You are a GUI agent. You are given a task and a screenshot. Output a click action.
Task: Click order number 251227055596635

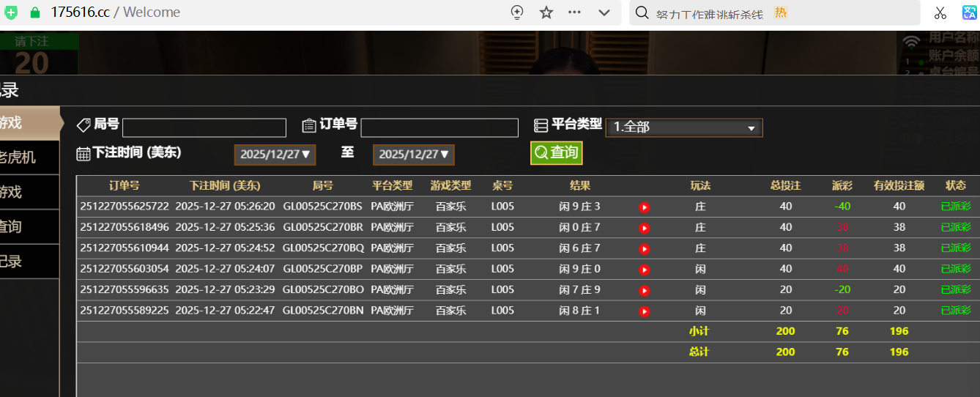coord(125,289)
